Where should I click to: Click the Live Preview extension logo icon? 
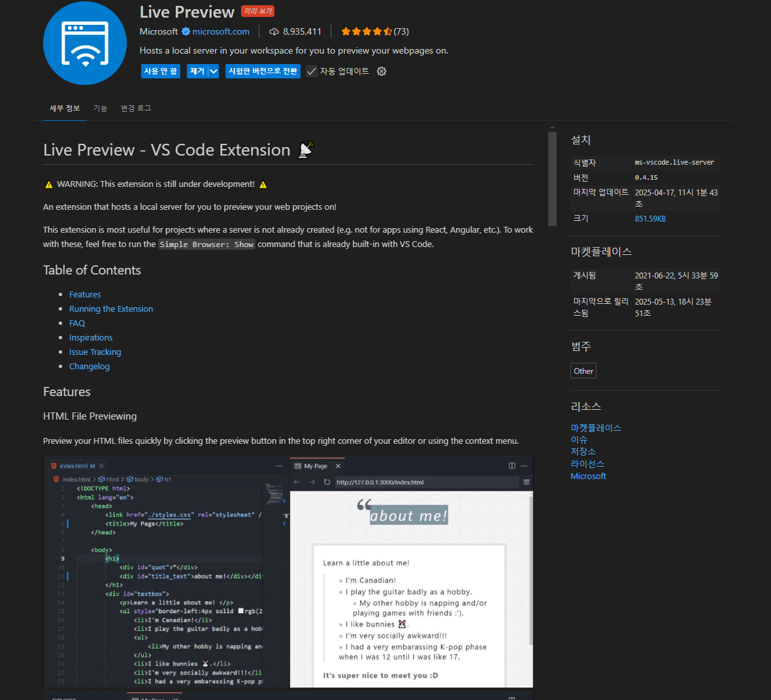pyautogui.click(x=84, y=43)
